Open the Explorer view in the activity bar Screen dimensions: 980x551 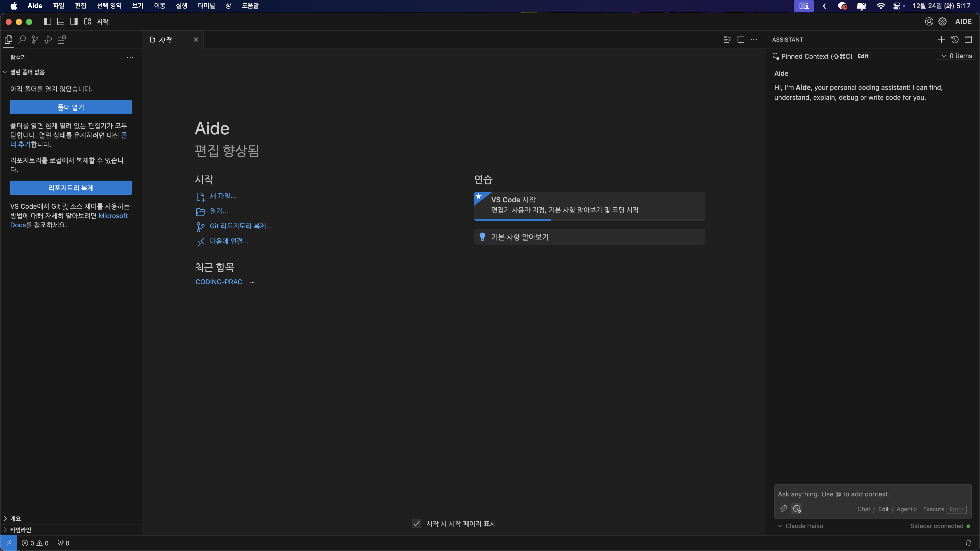8,40
